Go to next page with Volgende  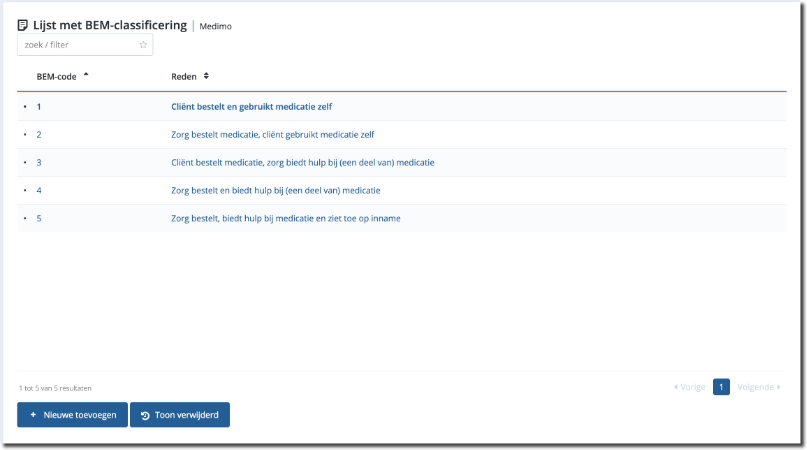[759, 387]
